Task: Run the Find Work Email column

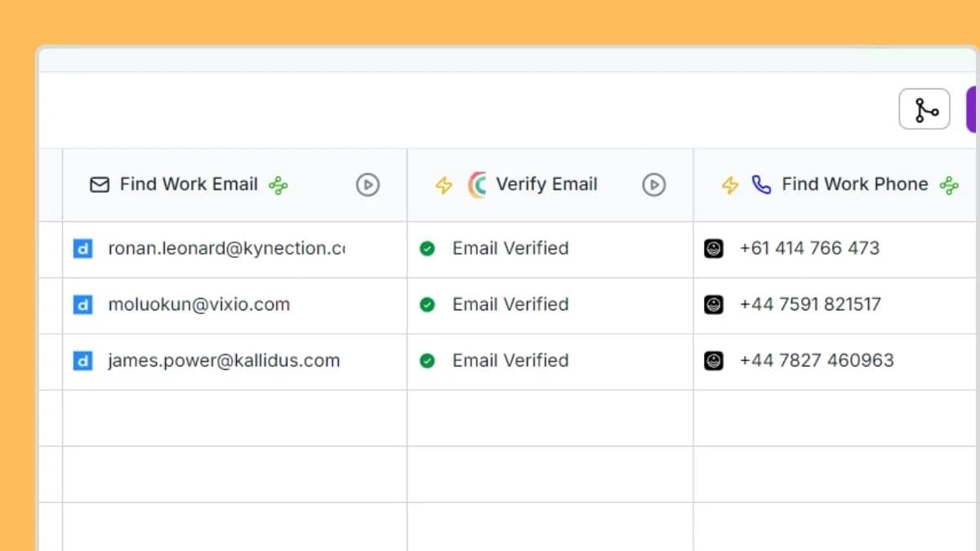Action: pyautogui.click(x=368, y=184)
